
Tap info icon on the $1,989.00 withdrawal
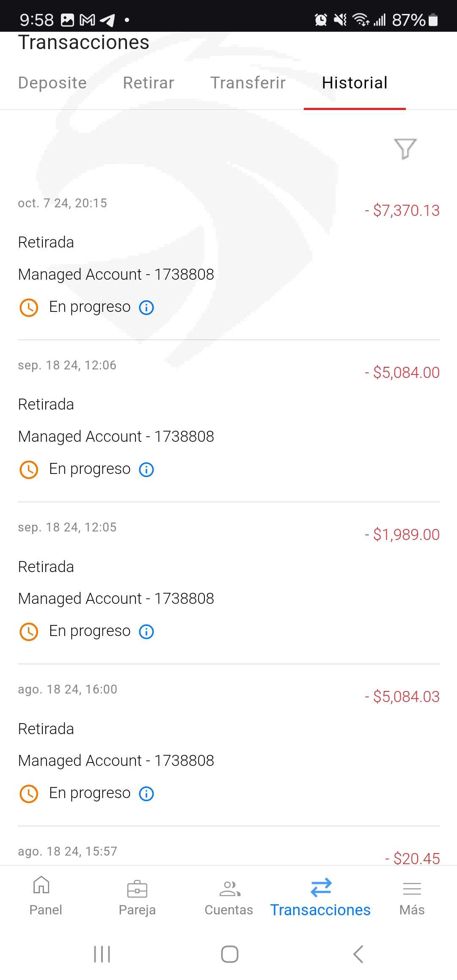coord(146,632)
